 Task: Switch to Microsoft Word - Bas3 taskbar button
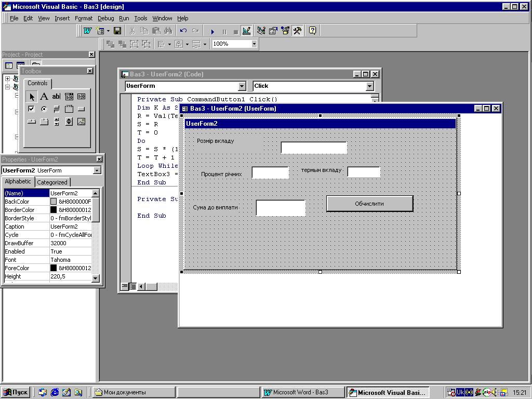pyautogui.click(x=303, y=392)
